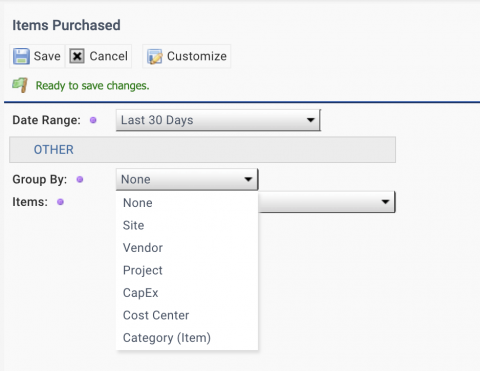480x371 pixels.
Task: Click the Customize pencil icon
Action: [x=155, y=56]
